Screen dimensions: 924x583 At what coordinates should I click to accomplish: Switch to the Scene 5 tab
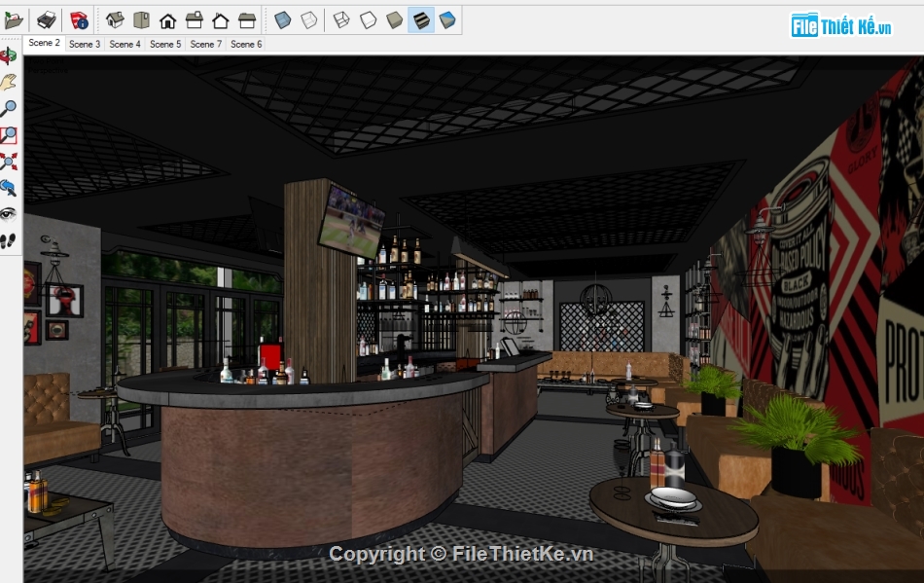click(x=165, y=44)
